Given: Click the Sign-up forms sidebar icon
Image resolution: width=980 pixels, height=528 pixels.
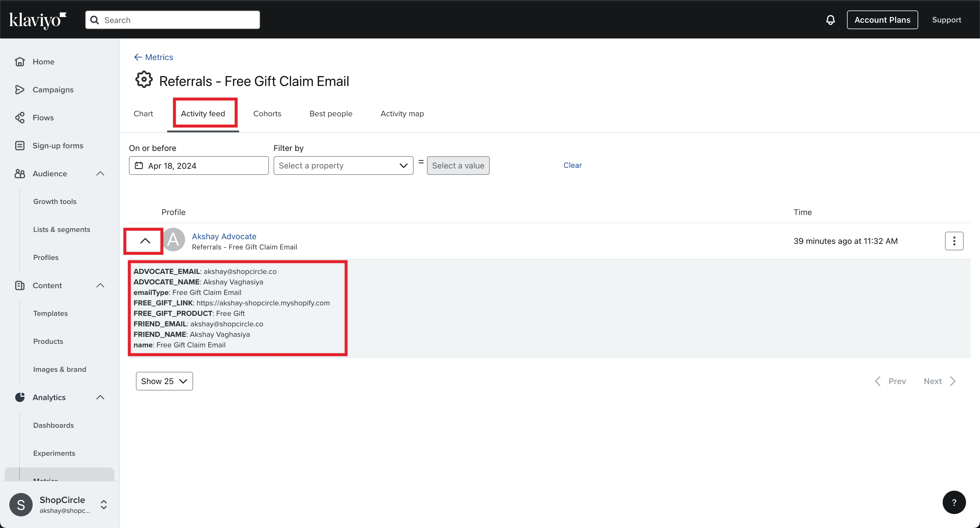Looking at the screenshot, I should pyautogui.click(x=20, y=146).
